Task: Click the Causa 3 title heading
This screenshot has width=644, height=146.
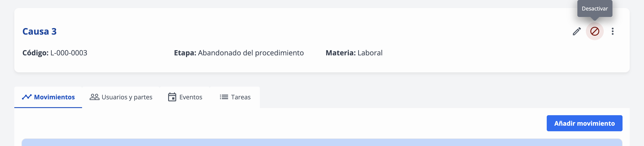Action: click(40, 31)
